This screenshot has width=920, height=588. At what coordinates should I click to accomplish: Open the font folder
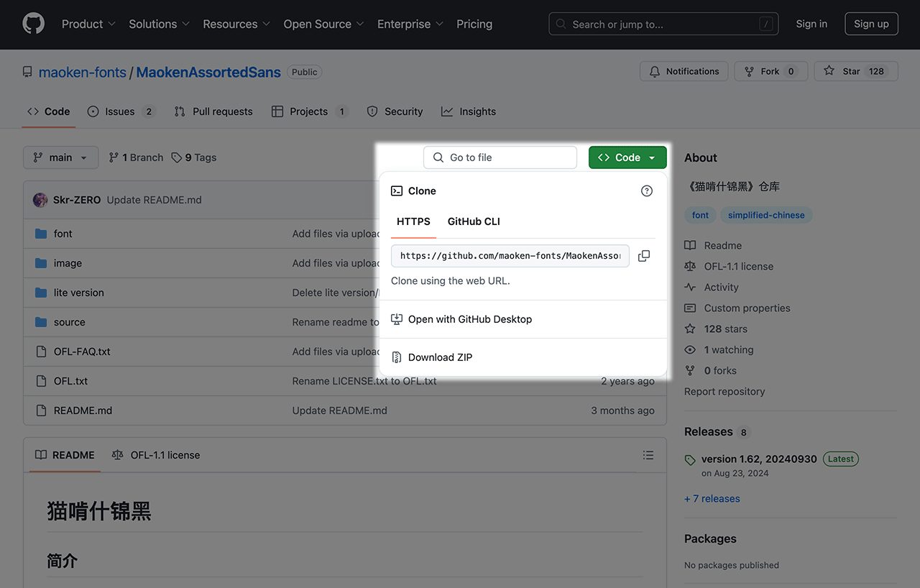tap(63, 234)
